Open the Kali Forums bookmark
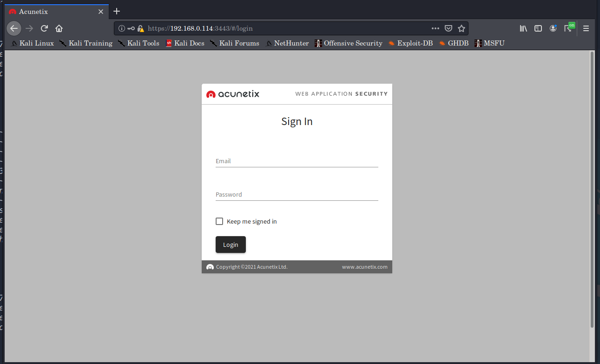This screenshot has width=600, height=364. pos(235,43)
